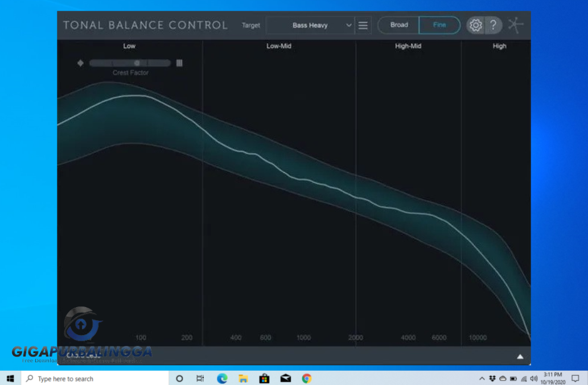The image size is (588, 385).
Task: Expand the bottom panel with the triangle arrow
Action: pyautogui.click(x=520, y=357)
